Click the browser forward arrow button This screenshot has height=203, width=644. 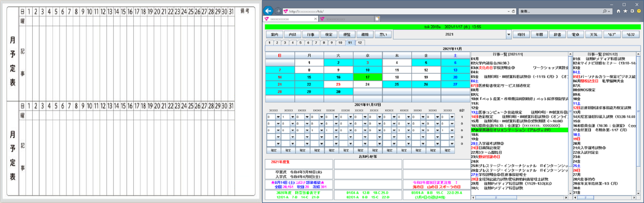[x=278, y=11]
